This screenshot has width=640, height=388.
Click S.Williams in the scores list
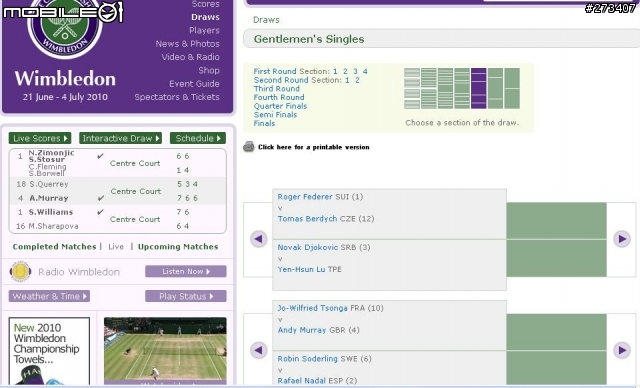point(51,212)
